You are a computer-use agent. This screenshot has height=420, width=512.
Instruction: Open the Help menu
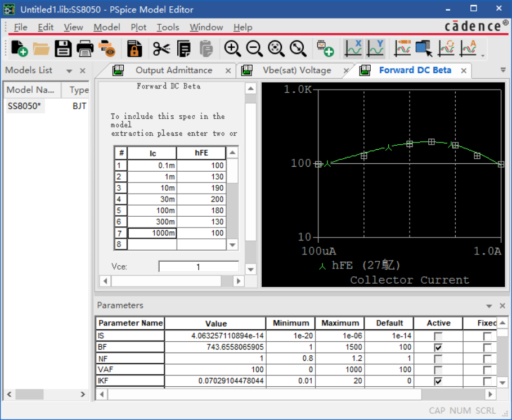(242, 27)
